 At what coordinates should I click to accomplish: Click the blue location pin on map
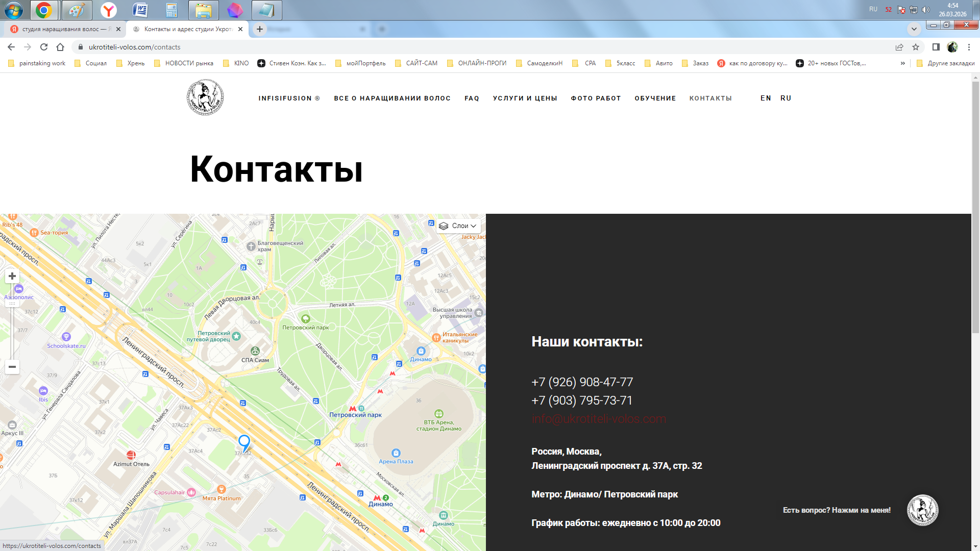coord(244,442)
